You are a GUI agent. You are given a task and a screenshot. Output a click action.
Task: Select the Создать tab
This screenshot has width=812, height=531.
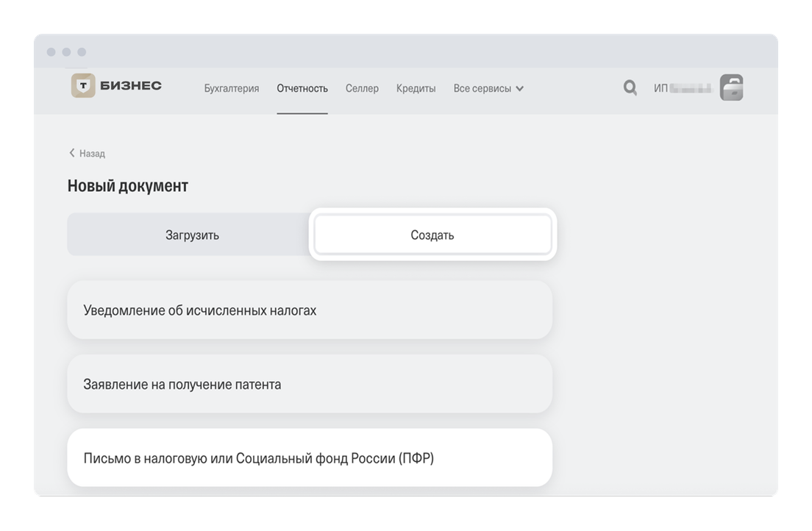pos(432,235)
